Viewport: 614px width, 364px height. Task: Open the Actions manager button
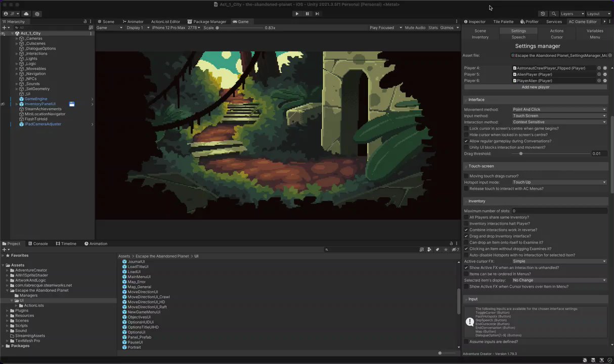pyautogui.click(x=556, y=31)
